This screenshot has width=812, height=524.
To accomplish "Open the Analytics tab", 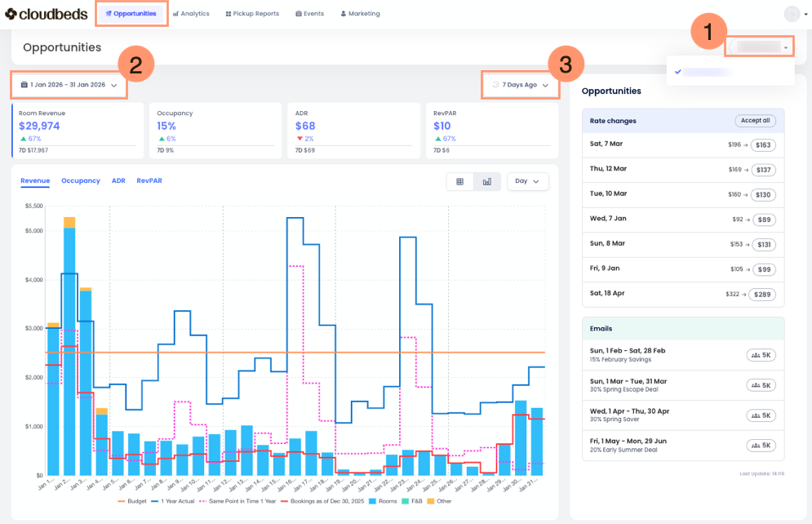I will 189,14.
